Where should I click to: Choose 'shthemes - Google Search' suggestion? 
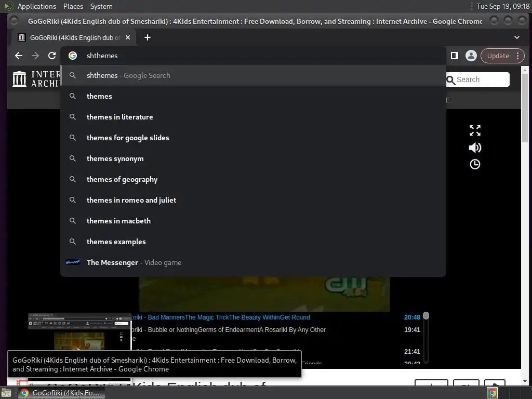[253, 75]
